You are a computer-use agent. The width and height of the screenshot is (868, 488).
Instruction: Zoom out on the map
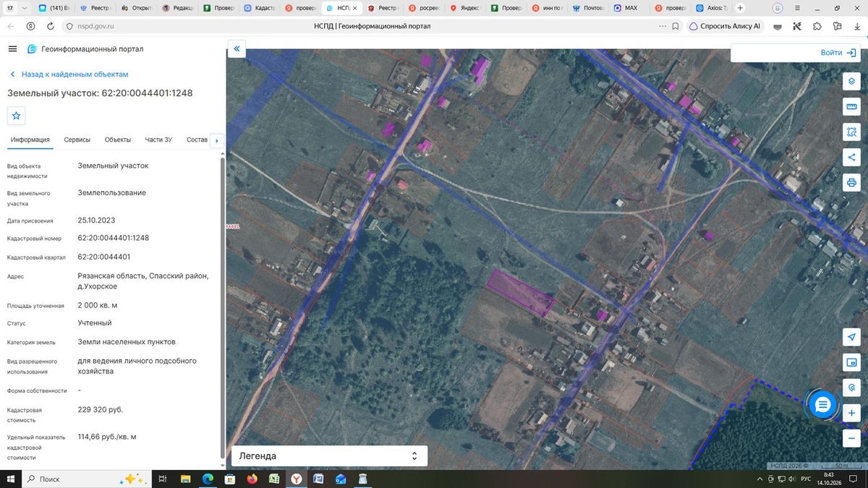[x=851, y=438]
